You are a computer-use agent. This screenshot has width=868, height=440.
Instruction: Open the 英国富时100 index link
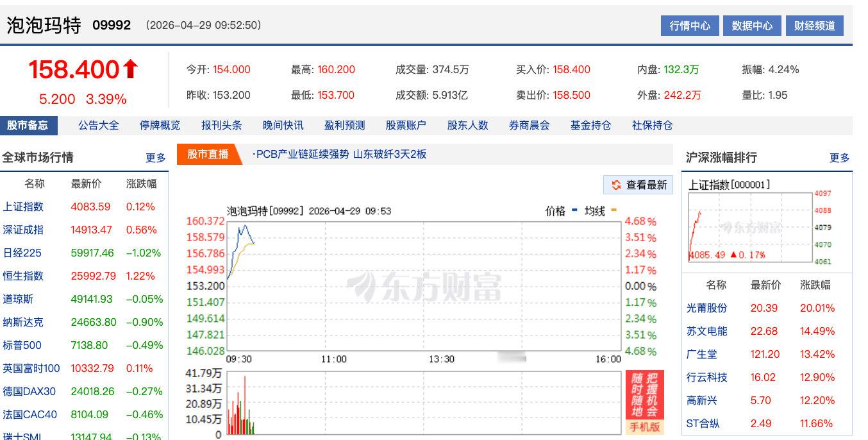pos(31,368)
